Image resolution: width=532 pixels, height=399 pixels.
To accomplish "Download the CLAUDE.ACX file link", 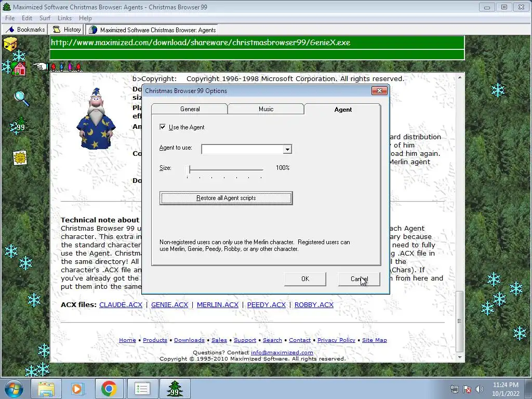I will click(121, 304).
